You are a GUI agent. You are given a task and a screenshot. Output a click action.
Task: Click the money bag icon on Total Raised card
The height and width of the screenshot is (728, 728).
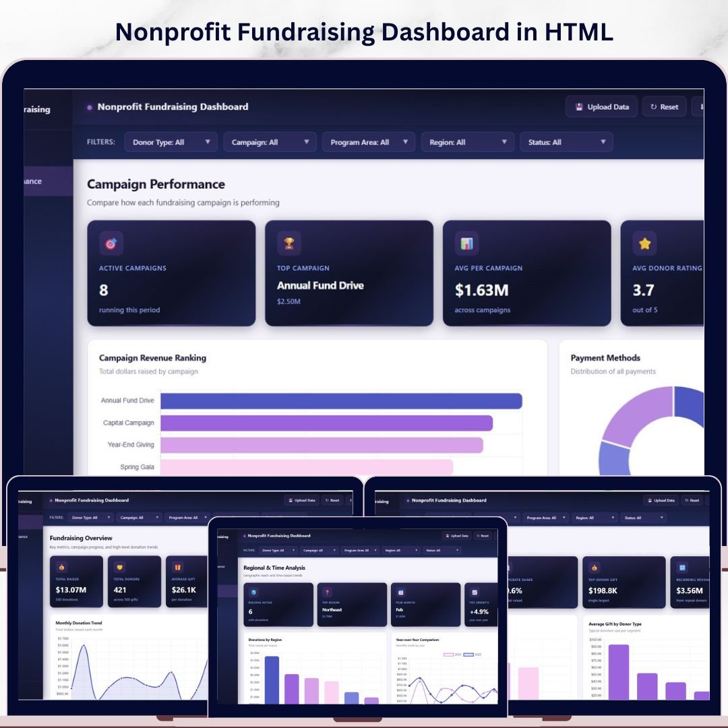click(x=61, y=567)
